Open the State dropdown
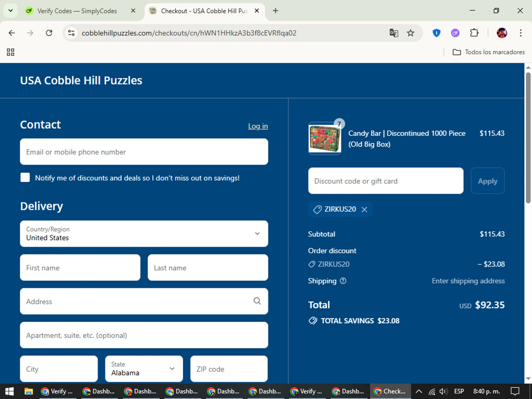The height and width of the screenshot is (399, 532). click(x=144, y=369)
